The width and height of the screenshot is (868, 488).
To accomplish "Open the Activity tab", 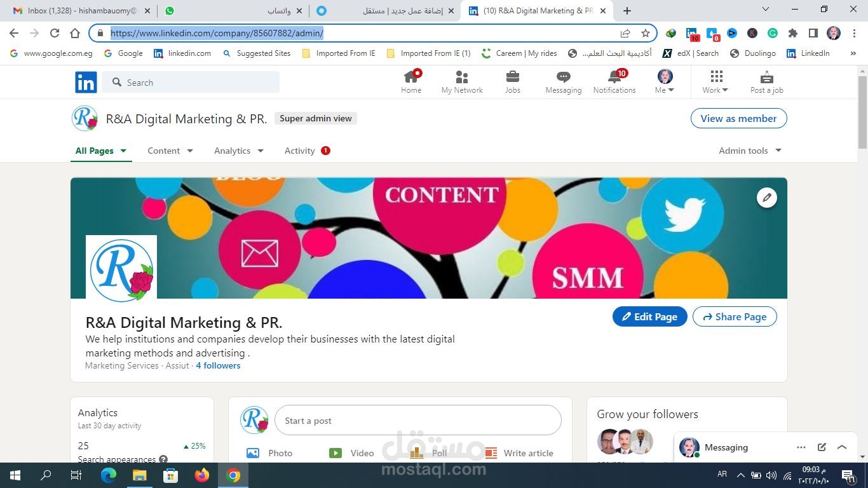I will (307, 151).
